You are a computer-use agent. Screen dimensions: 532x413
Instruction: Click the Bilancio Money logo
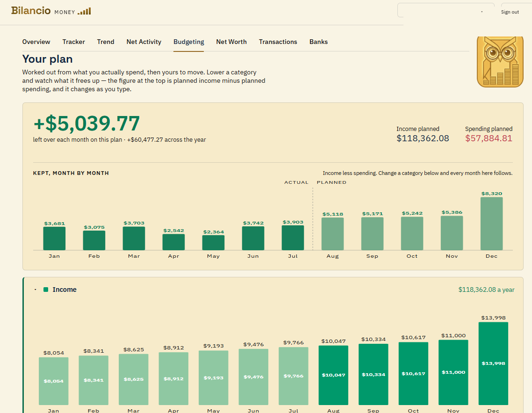(51, 11)
